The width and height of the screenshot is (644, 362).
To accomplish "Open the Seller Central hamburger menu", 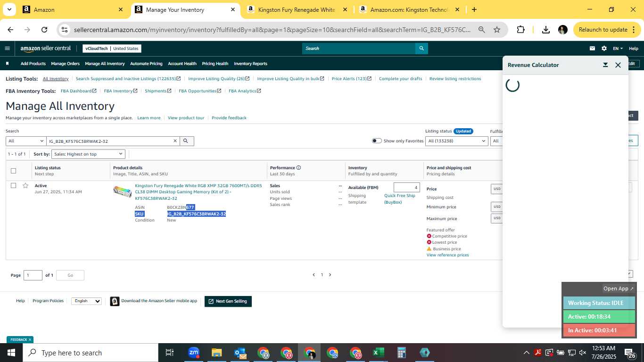I will point(7,48).
